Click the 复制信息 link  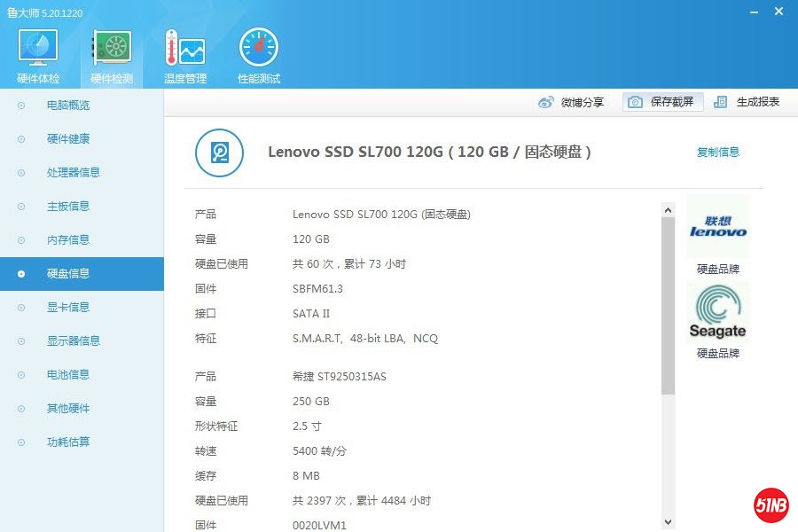pos(717,152)
